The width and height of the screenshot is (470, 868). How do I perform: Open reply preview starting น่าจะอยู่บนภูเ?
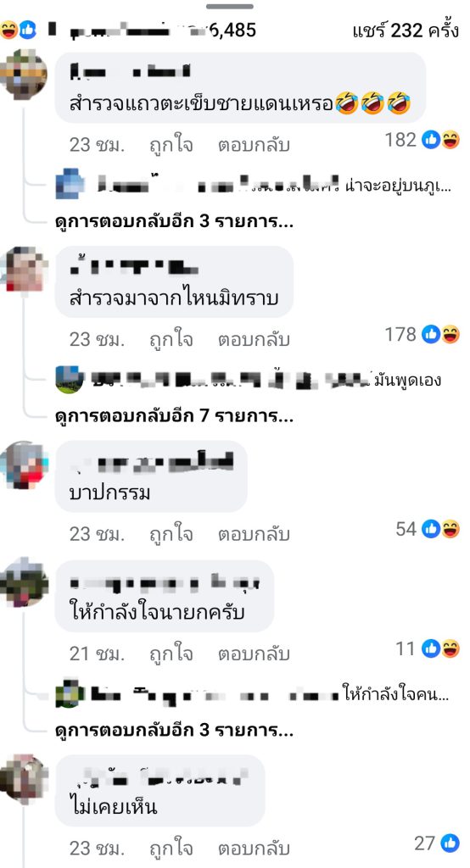pos(254,186)
